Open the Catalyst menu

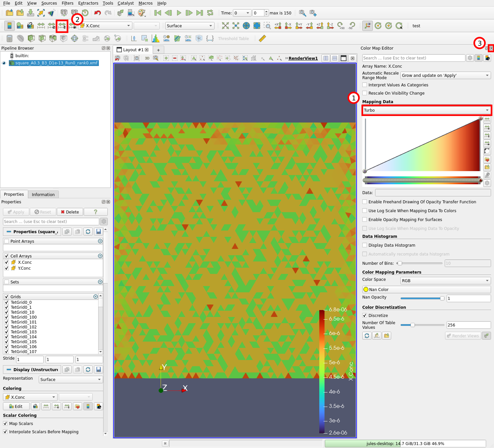(x=125, y=3)
